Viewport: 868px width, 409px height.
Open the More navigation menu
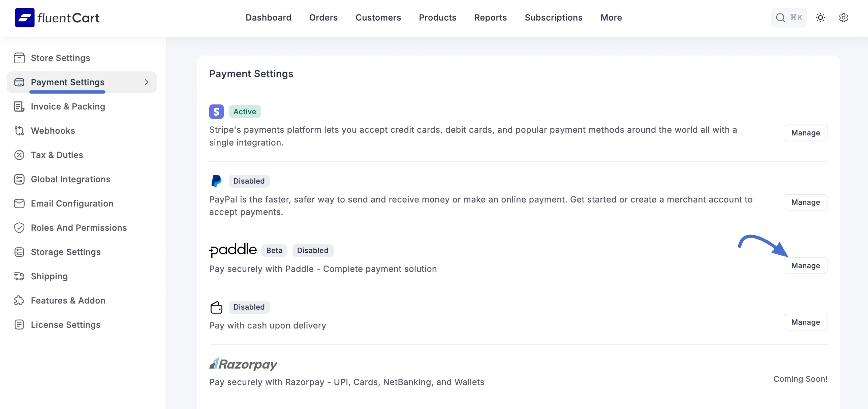[611, 18]
